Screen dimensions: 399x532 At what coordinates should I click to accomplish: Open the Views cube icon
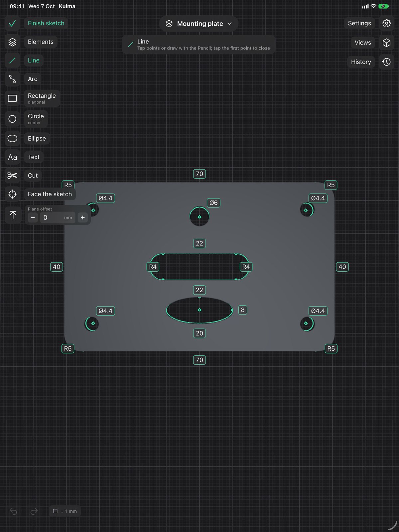pos(386,43)
